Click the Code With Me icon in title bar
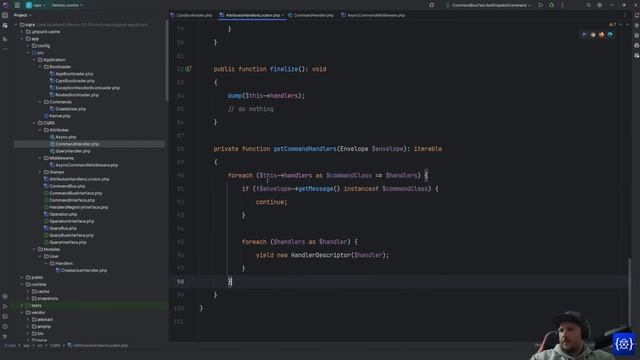Screen dimensions: 640x360 click(x=431, y=5)
